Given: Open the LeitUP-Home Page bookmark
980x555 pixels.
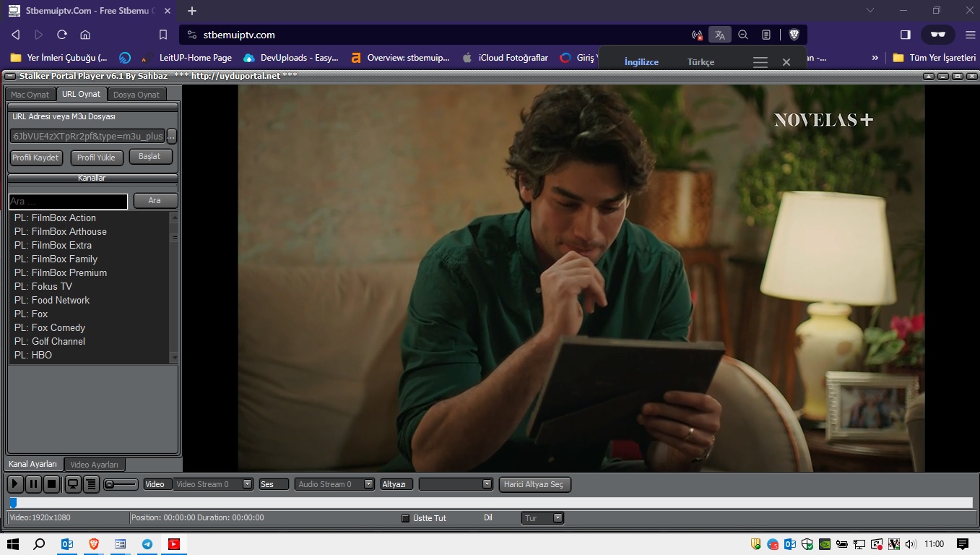Looking at the screenshot, I should (x=186, y=58).
